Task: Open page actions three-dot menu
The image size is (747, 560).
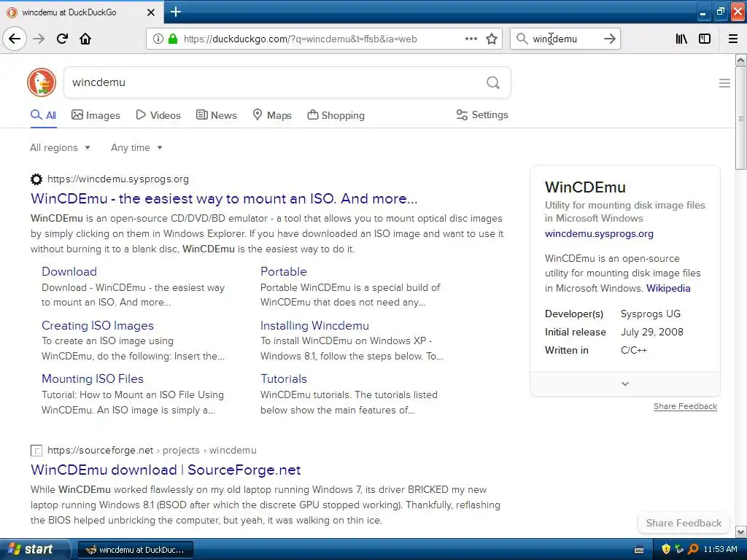Action: pyautogui.click(x=471, y=39)
